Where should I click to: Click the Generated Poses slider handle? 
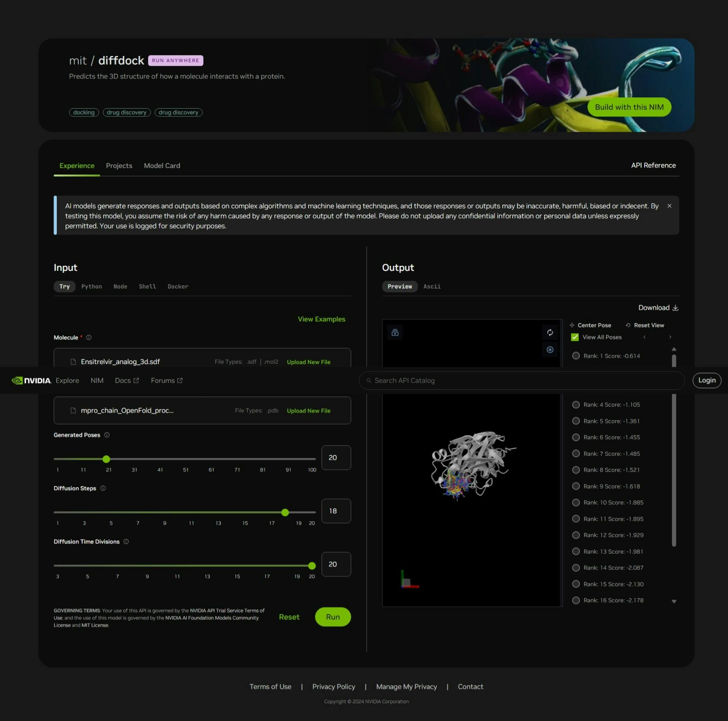click(x=106, y=459)
